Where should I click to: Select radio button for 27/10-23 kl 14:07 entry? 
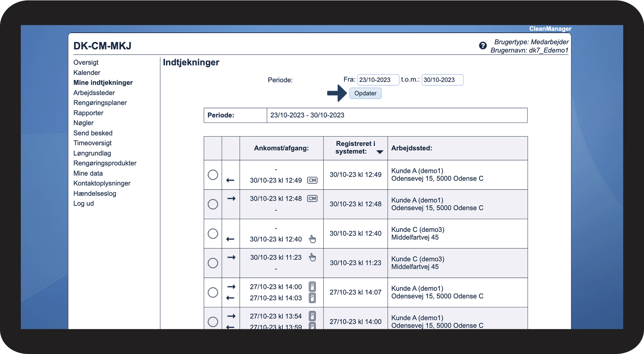213,292
